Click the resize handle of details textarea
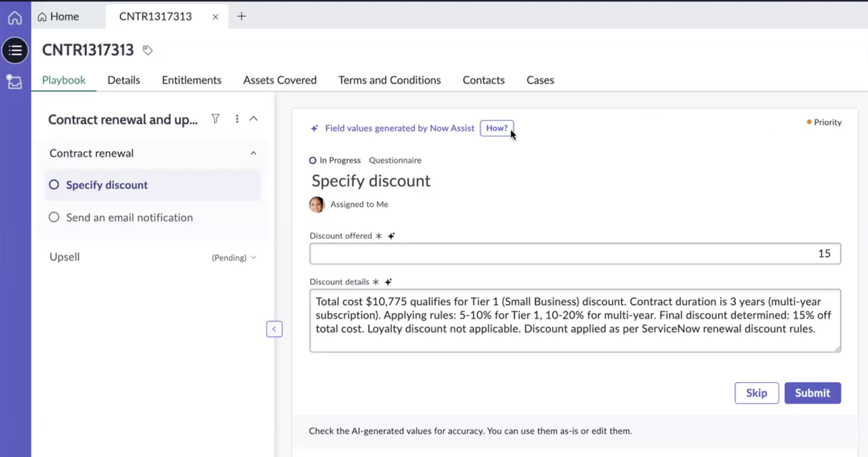The height and width of the screenshot is (457, 868). pos(837,348)
